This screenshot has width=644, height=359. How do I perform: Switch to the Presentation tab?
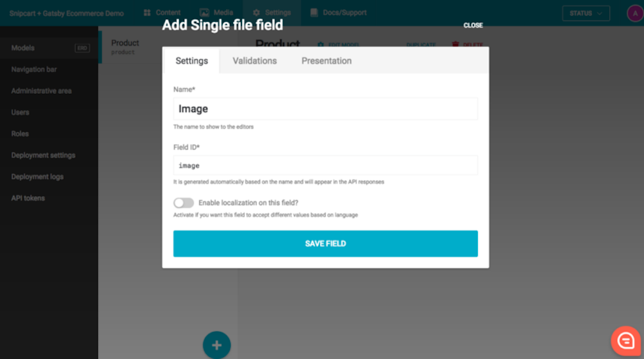pos(327,60)
